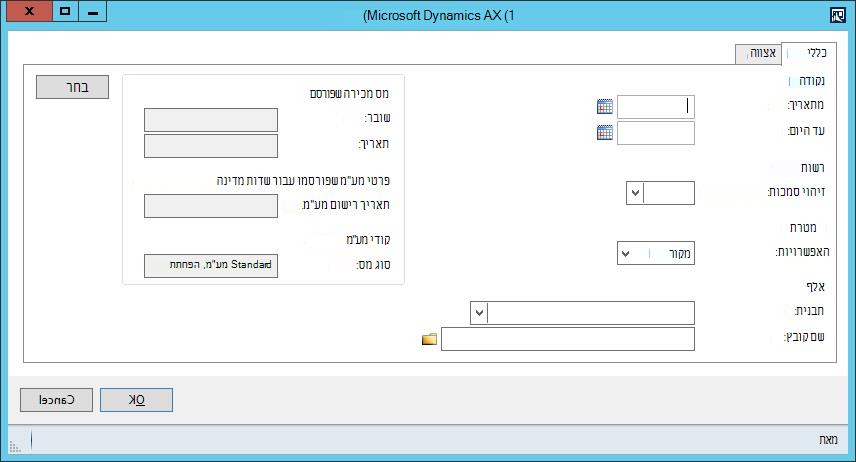
Task: Expand the תבנית dropdown arrow
Action: pyautogui.click(x=479, y=313)
